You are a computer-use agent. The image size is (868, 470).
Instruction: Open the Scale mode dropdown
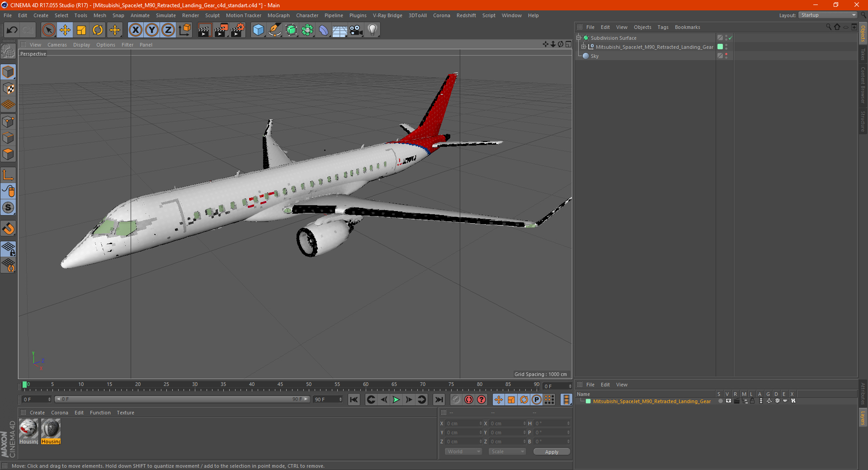pyautogui.click(x=507, y=451)
